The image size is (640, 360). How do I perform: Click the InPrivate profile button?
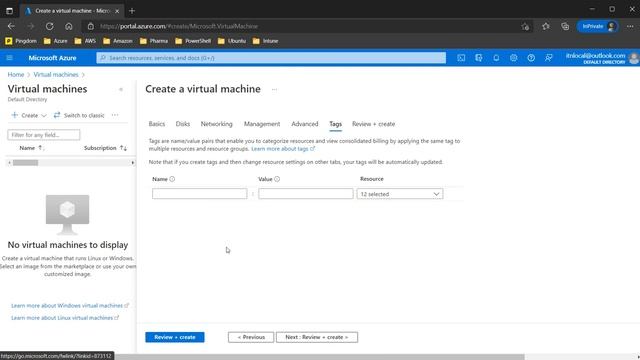[x=598, y=26]
